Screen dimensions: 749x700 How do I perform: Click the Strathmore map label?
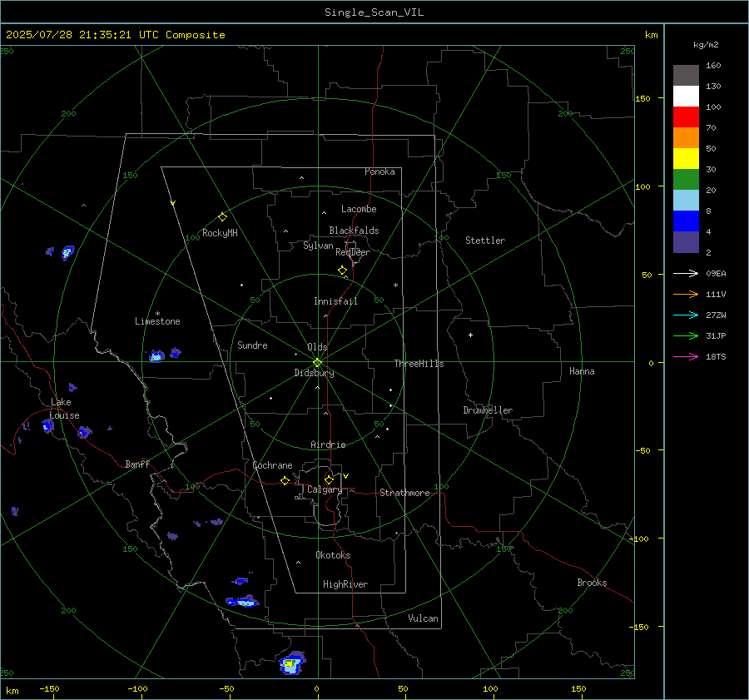[x=404, y=493]
